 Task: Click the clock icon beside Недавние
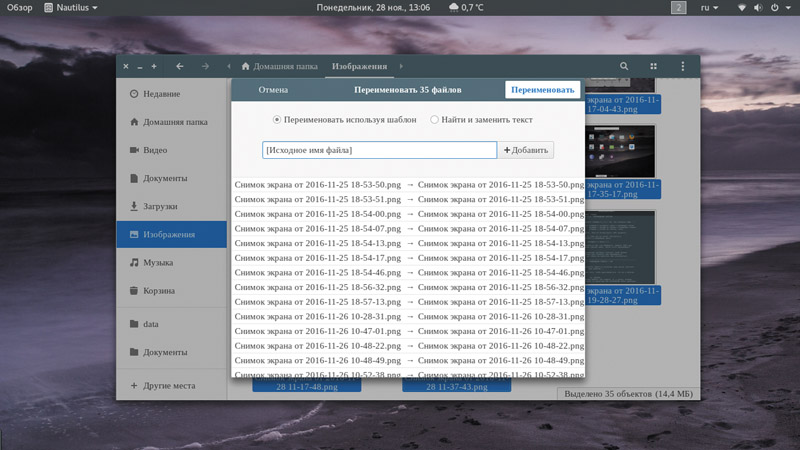coord(134,94)
